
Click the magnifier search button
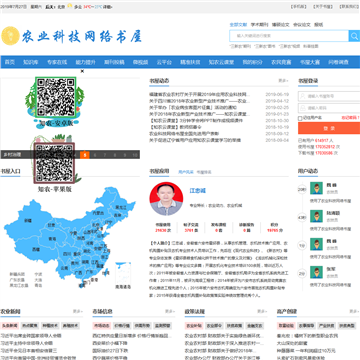point(354,36)
